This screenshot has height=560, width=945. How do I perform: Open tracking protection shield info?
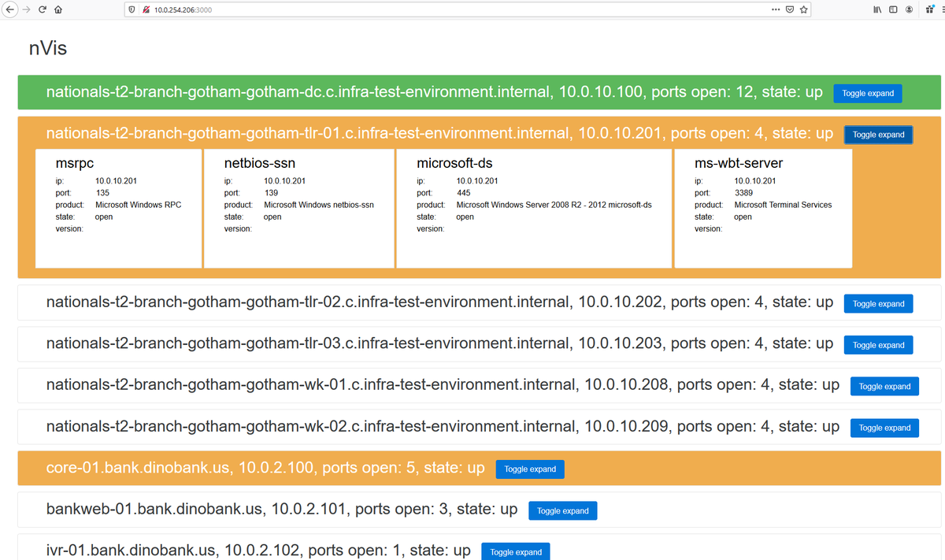coord(132,9)
